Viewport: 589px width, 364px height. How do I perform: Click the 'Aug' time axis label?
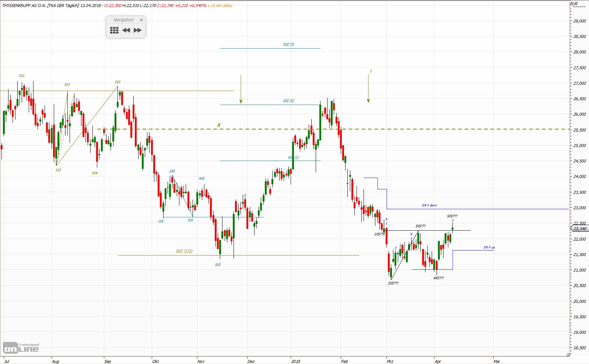(55, 361)
